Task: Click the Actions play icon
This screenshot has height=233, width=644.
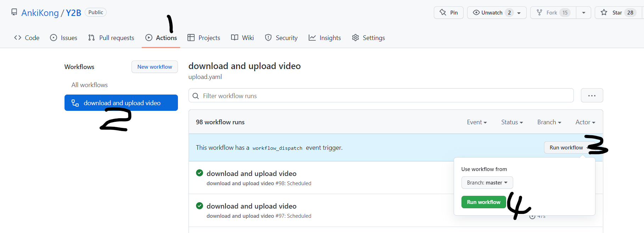Action: 149,38
